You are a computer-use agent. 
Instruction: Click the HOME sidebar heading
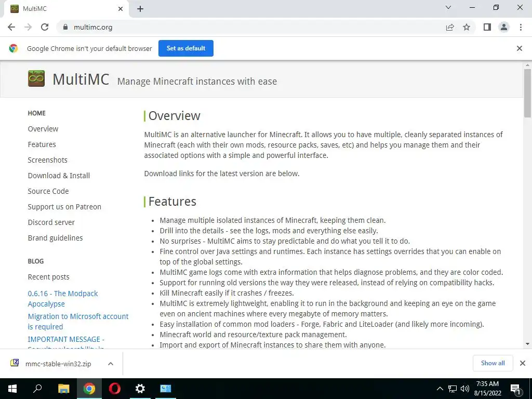pyautogui.click(x=37, y=113)
